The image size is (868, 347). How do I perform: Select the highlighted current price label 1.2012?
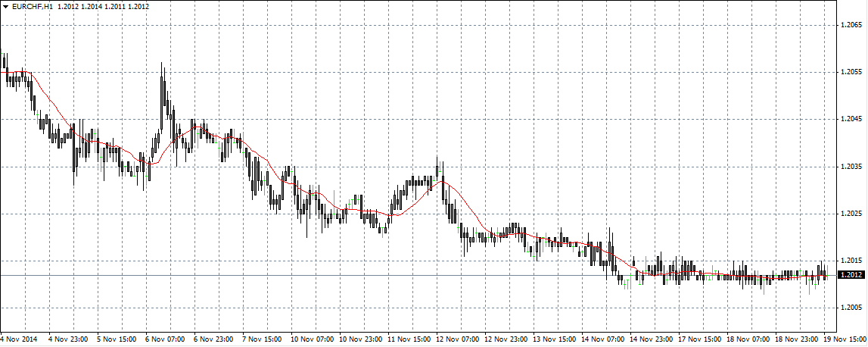click(x=851, y=275)
